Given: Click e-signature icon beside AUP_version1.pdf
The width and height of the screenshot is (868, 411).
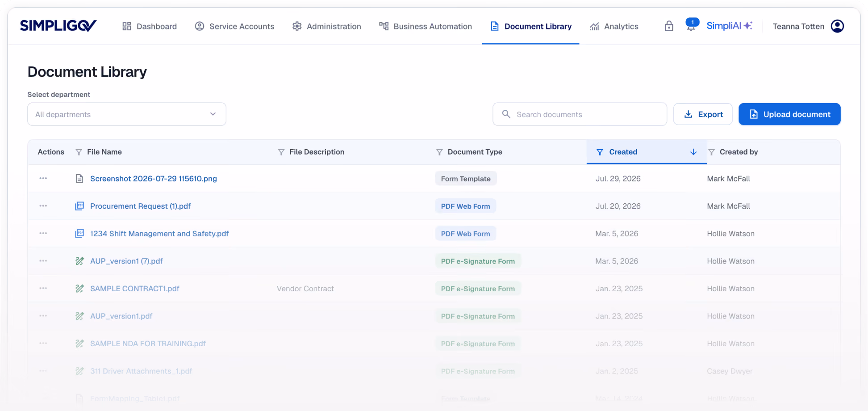Looking at the screenshot, I should 79,316.
